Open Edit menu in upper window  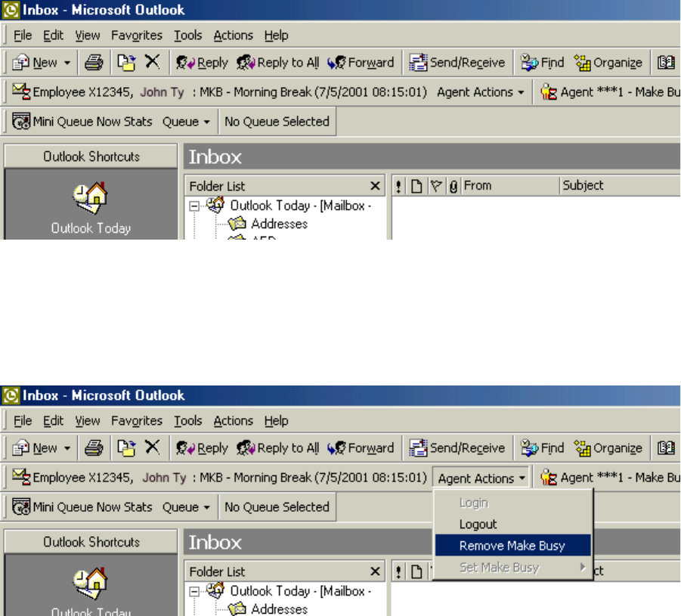[x=54, y=36]
